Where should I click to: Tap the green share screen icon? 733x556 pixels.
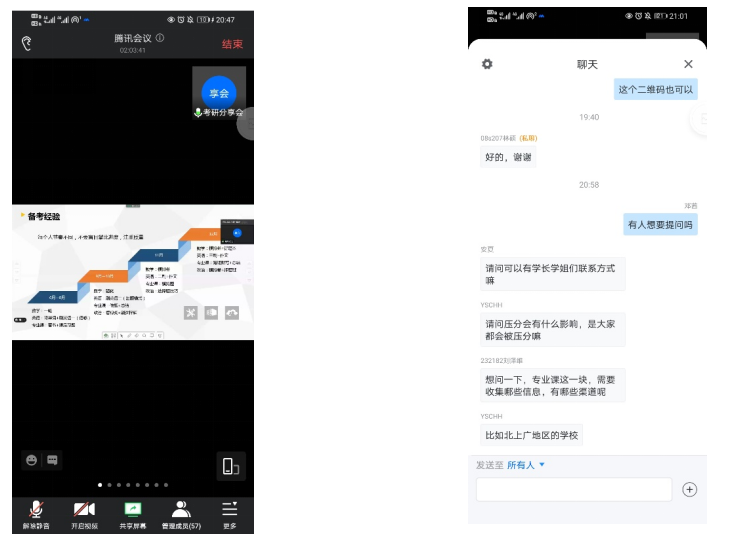[x=132, y=513]
